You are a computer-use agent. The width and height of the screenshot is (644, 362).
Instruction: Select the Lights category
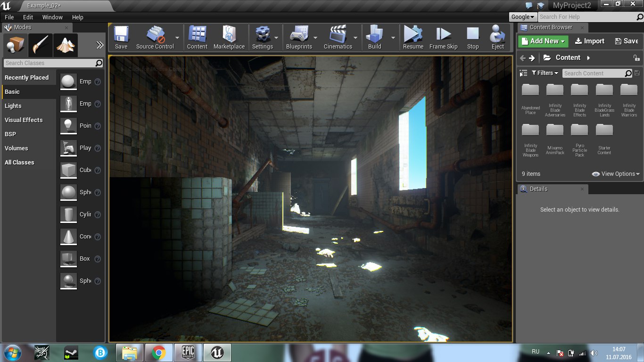13,106
